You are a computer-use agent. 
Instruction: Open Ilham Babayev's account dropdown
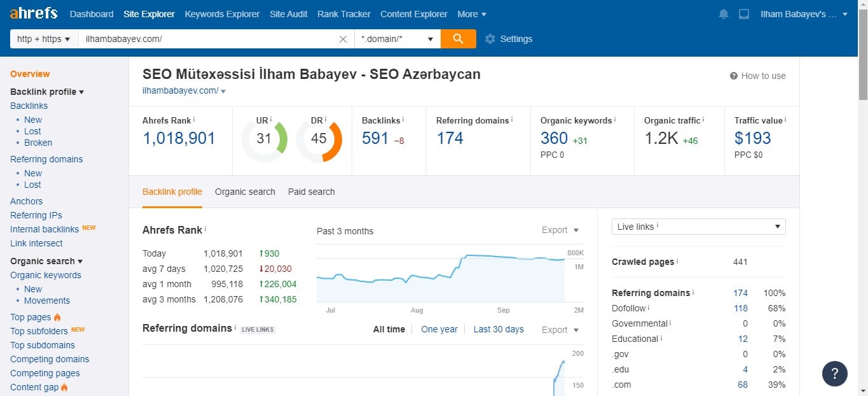804,14
